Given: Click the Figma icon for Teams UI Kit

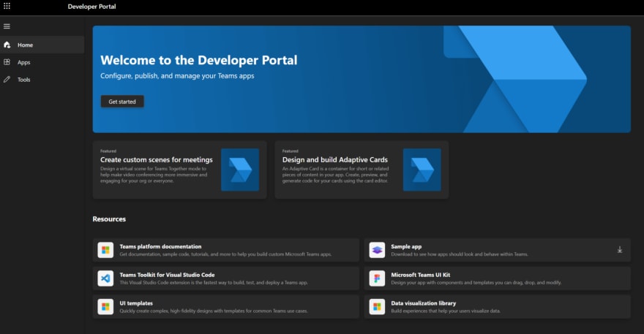Looking at the screenshot, I should click(377, 278).
